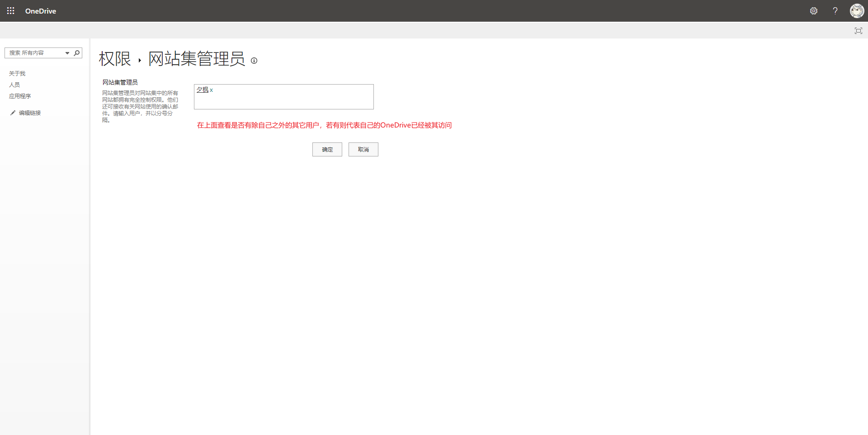This screenshot has width=868, height=435.
Task: Click the 取消 button
Action: [363, 150]
